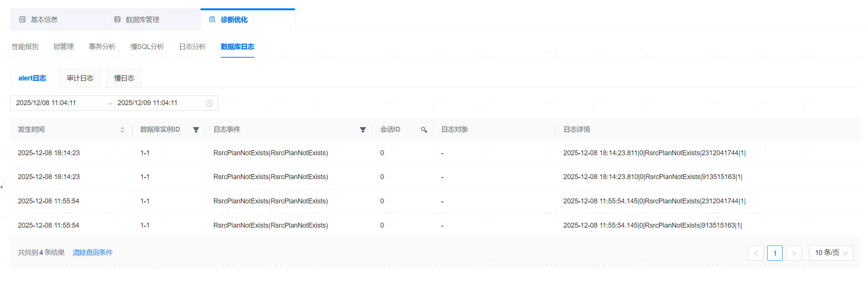Open the 性能报告 sub-tab
Viewport: 868px width, 299px height.
[25, 47]
